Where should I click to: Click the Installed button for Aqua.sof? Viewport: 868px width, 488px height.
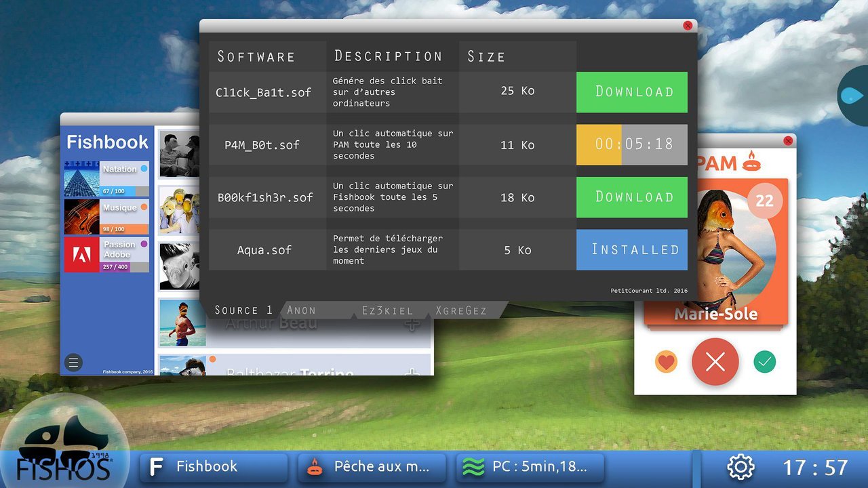632,249
